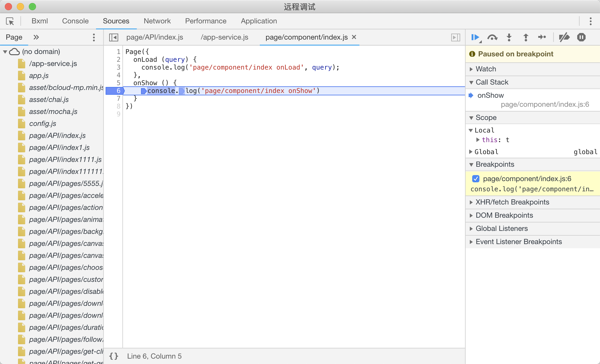Open the DevTools kebab menu

[590, 21]
